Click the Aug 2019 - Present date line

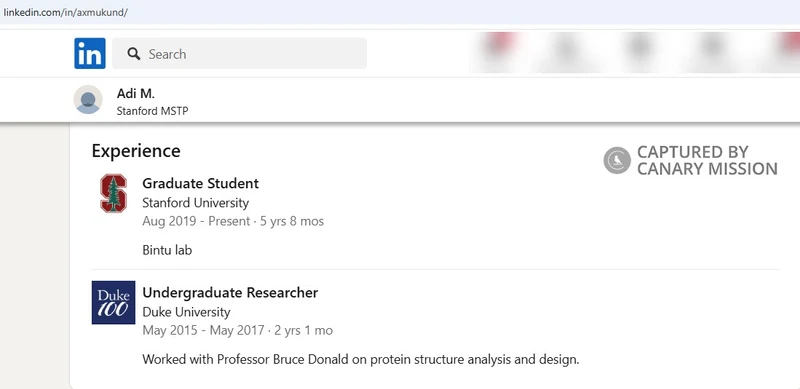point(233,221)
